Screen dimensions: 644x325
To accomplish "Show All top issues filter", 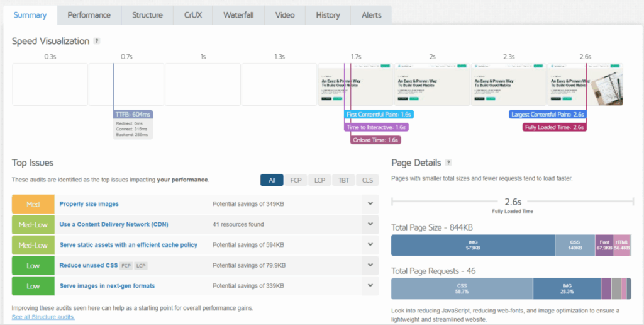I will coord(272,180).
